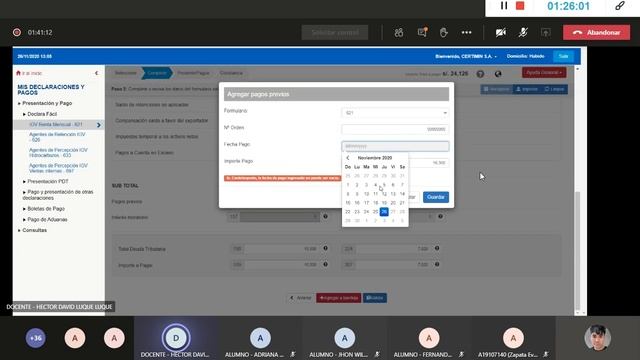
Task: Open Agentes de Retención IGV 626
Action: (57, 137)
